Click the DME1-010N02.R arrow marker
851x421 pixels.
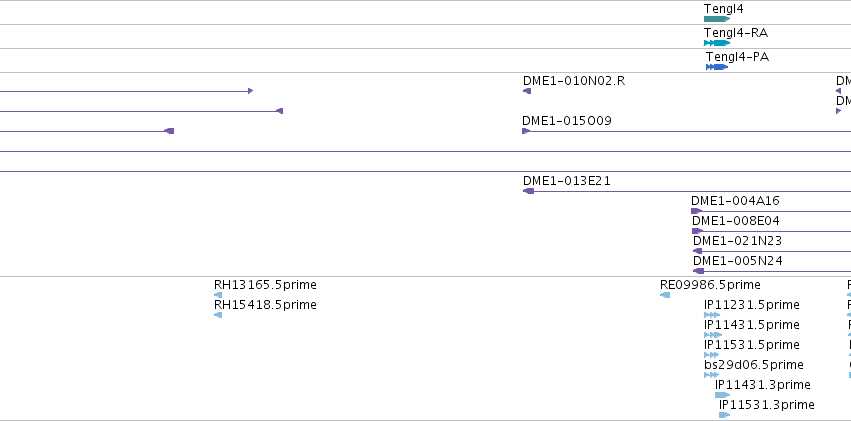[527, 91]
